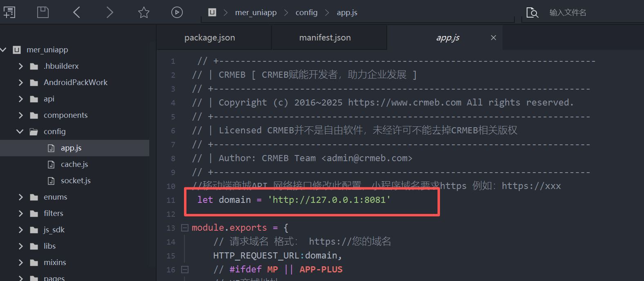Go forward with the right arrow icon
Viewport: 644px width, 281px height.
click(110, 12)
